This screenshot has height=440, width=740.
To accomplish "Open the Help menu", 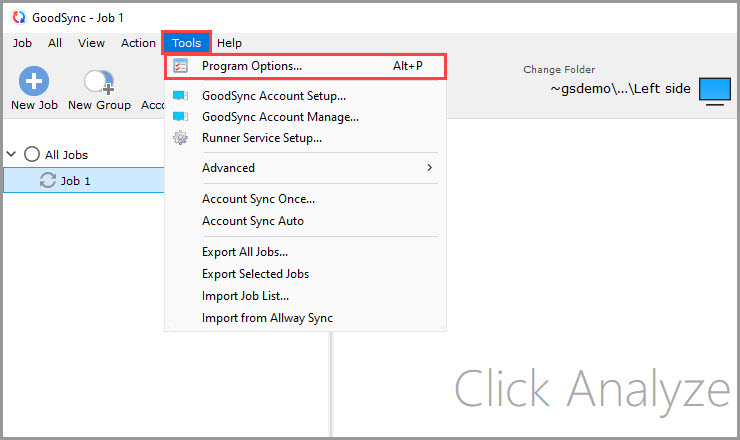I will 229,43.
